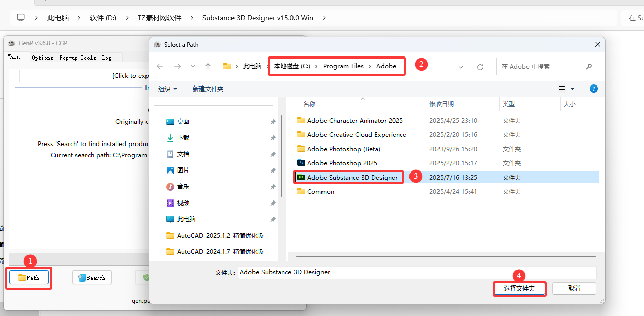Screen dimensions: 644x316
Task: Select the AutoCAD_2024.1.7_精简优化版 folder
Action: pos(215,251)
